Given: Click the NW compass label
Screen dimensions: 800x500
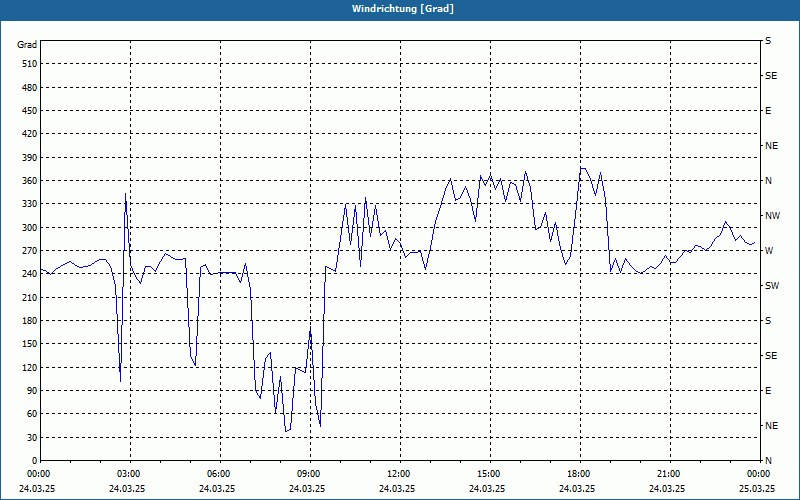Looking at the screenshot, I should pos(772,216).
